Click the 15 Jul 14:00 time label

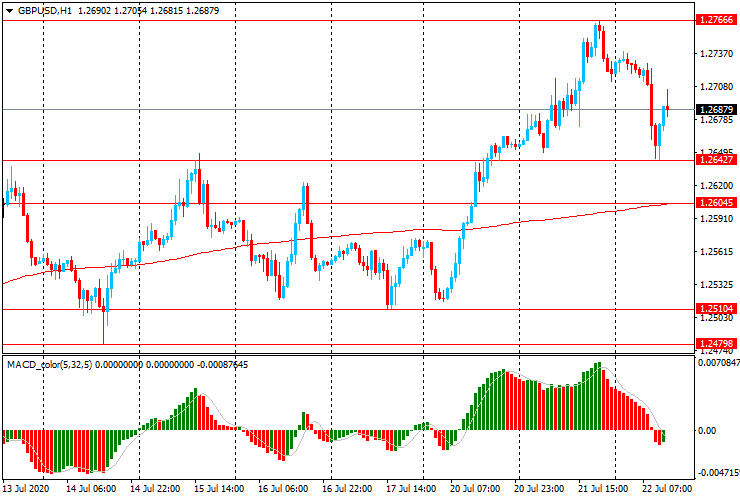(x=219, y=488)
